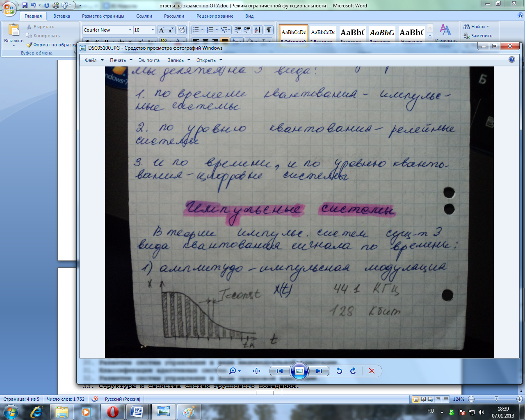
Task: Click the Office button in Word
Action: [9, 8]
